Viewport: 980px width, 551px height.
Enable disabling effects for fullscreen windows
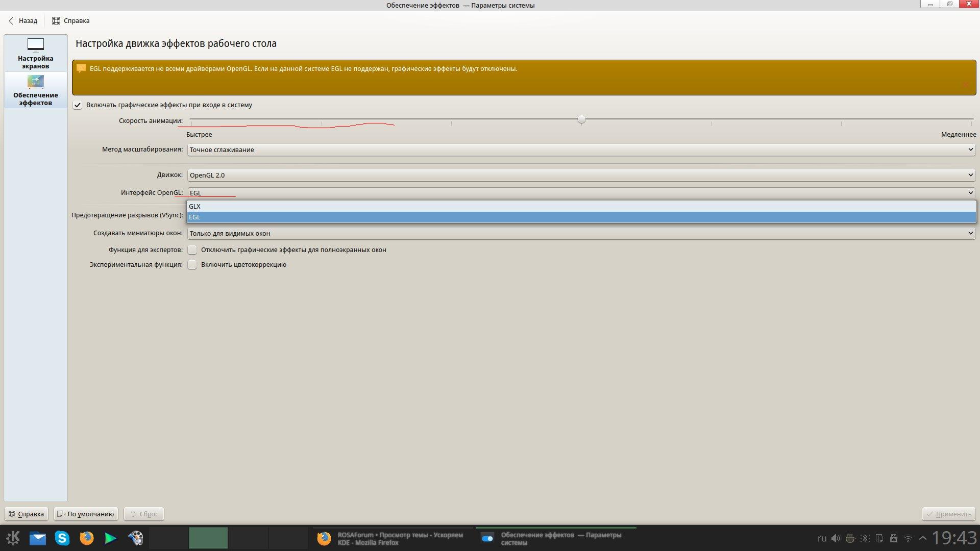[192, 250]
